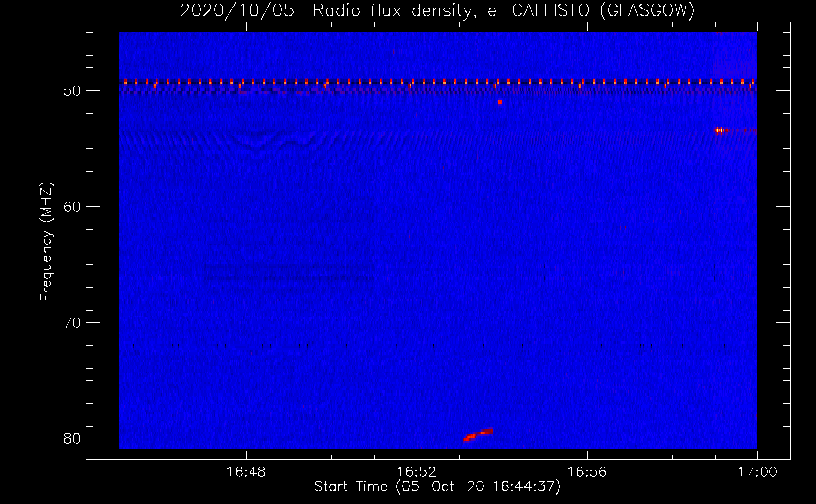Image resolution: width=816 pixels, height=504 pixels.
Task: Click the 60 frequency axis label
Action: click(x=73, y=207)
